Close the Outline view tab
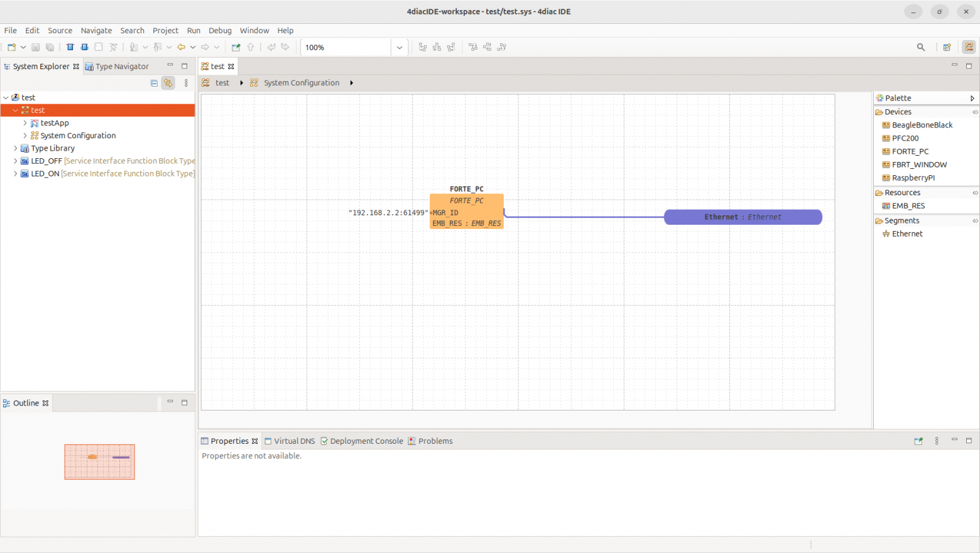This screenshot has height=553, width=980. [x=46, y=403]
